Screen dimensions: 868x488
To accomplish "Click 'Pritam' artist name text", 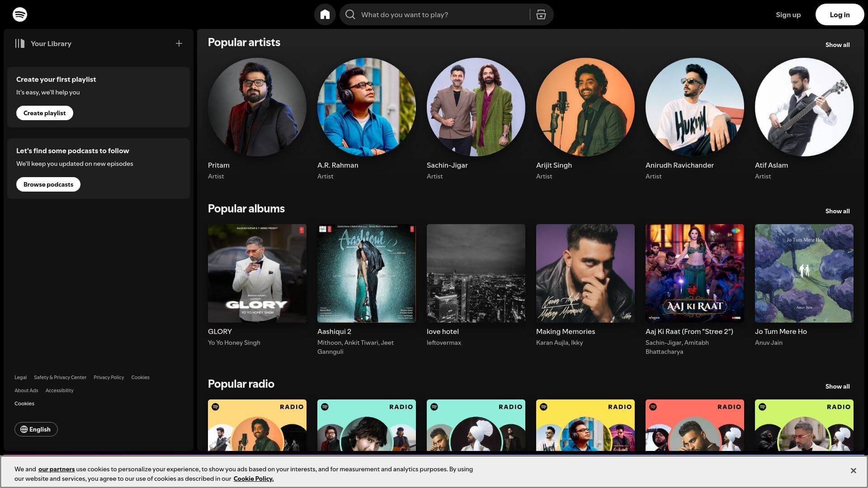I will (x=219, y=165).
